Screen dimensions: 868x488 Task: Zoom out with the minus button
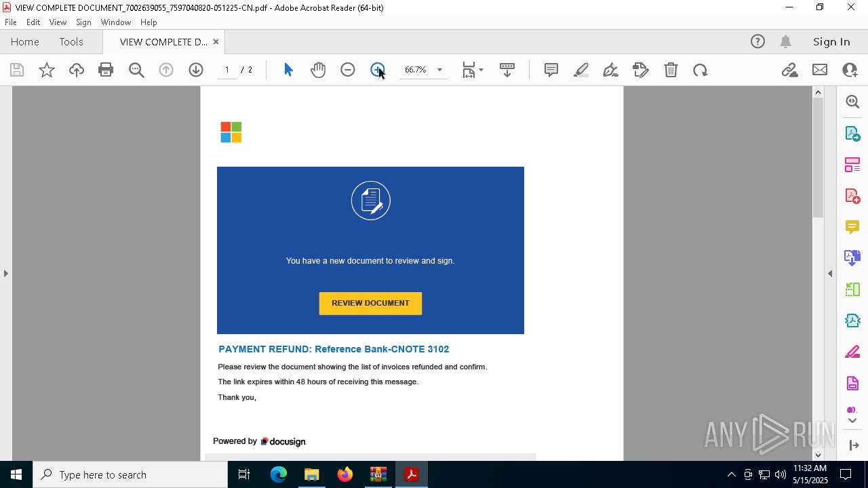(348, 70)
